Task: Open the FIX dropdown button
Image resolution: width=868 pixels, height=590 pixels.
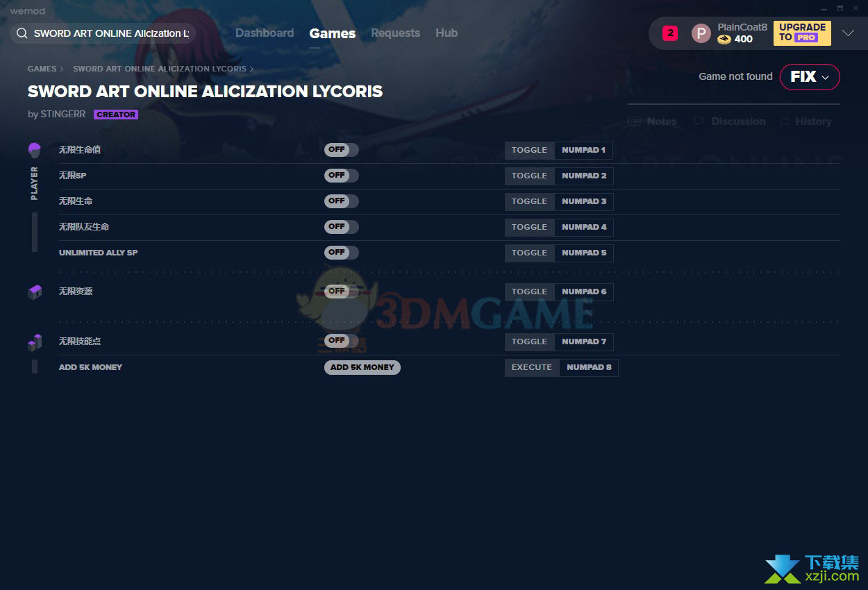Action: tap(810, 77)
